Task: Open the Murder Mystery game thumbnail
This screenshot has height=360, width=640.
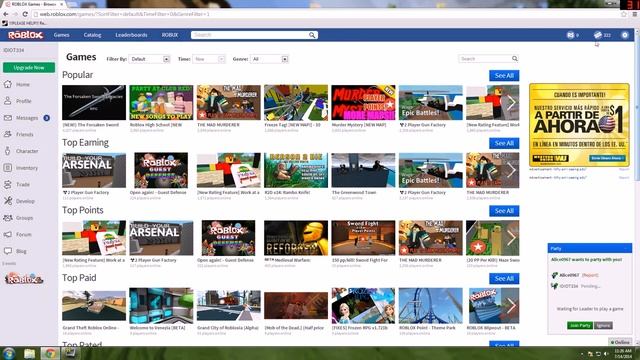Action: [x=363, y=102]
